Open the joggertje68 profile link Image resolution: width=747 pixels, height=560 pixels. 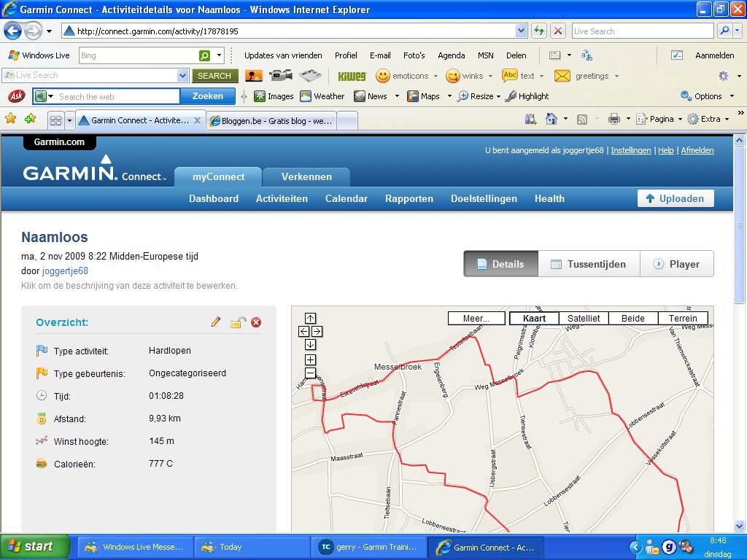point(65,271)
